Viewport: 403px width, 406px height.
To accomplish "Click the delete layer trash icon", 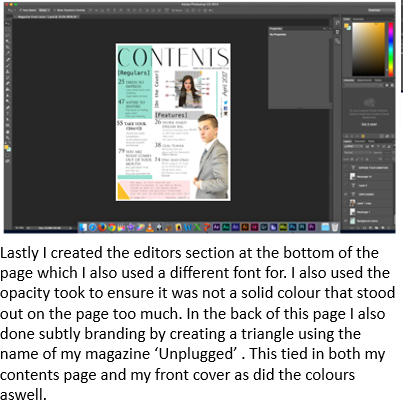I will (x=389, y=228).
